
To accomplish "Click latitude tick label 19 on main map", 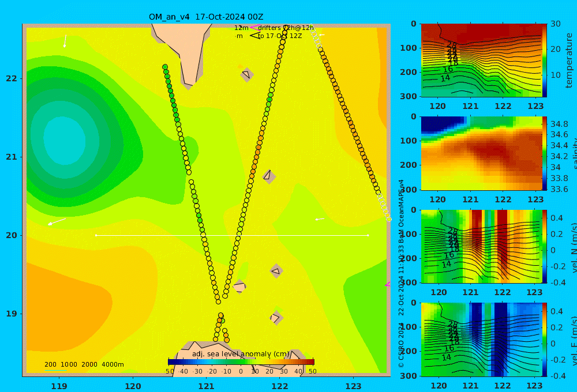I will 12,314.
